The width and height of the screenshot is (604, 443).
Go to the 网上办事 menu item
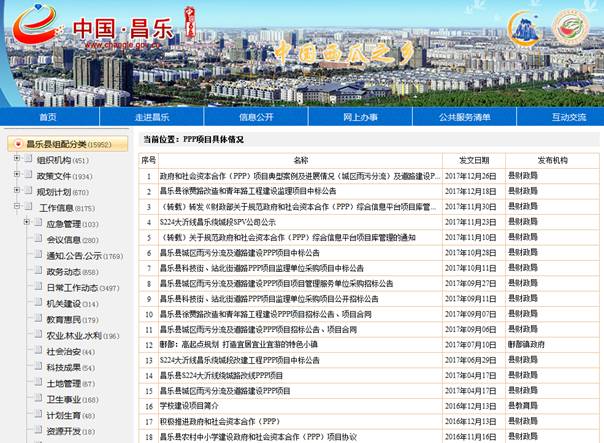(x=360, y=117)
